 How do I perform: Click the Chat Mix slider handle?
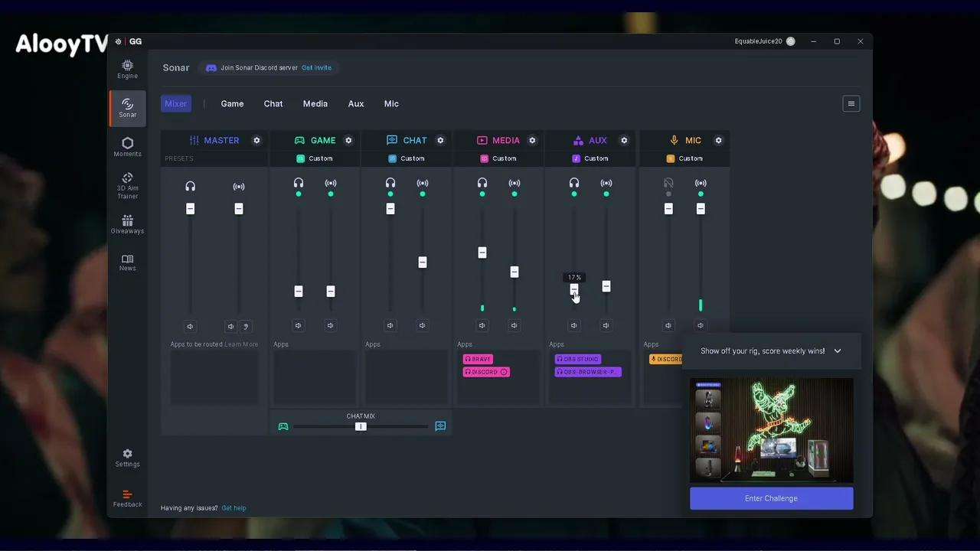361,426
